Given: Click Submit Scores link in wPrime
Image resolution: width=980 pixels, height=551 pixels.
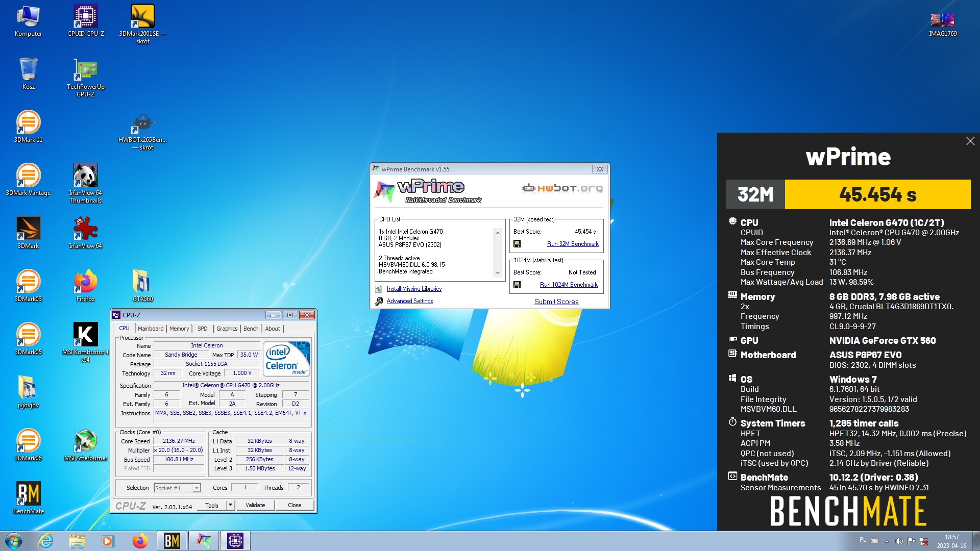Looking at the screenshot, I should pos(556,302).
